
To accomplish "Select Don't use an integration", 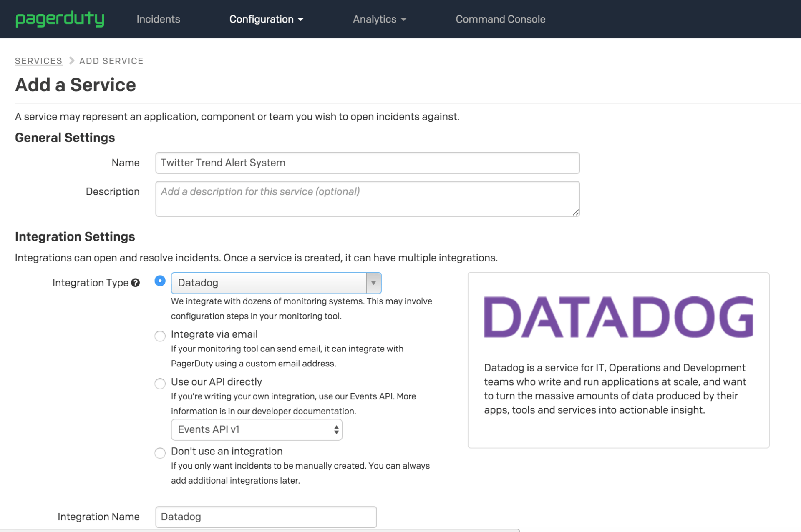I will (160, 453).
